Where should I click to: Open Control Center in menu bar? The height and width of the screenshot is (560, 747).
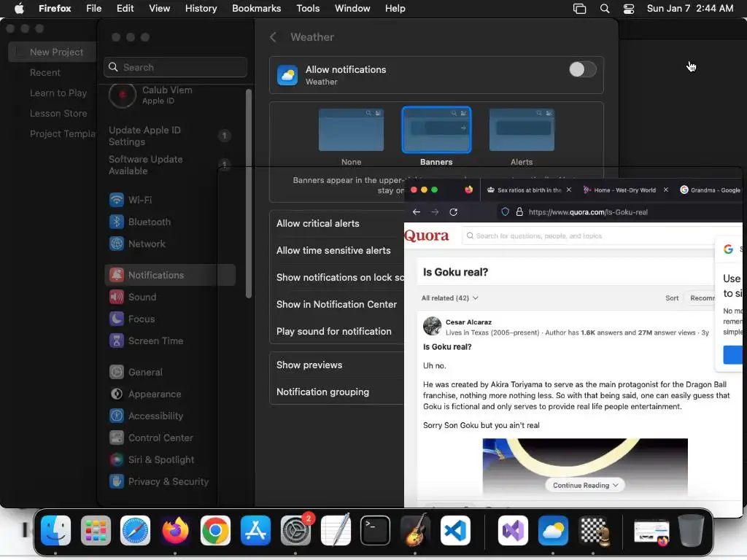(x=629, y=9)
